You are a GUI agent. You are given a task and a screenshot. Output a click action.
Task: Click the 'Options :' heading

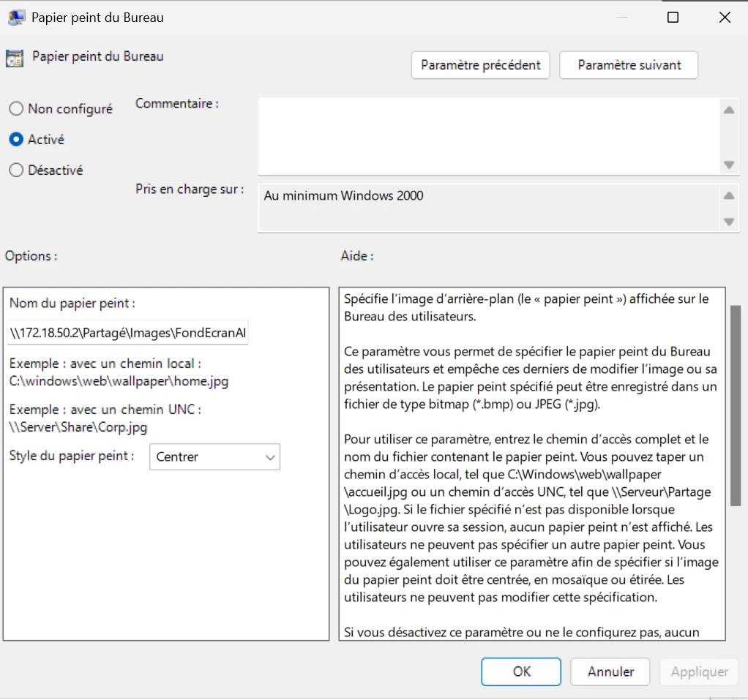[x=31, y=256]
